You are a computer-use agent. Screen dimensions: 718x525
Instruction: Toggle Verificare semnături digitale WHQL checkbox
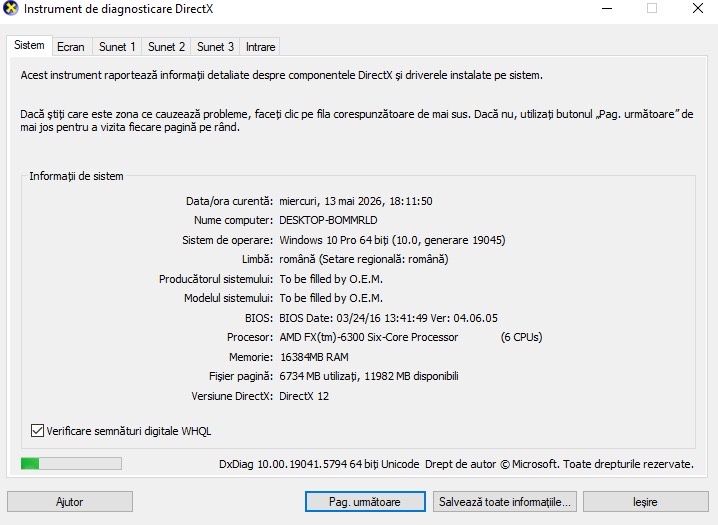(x=38, y=431)
